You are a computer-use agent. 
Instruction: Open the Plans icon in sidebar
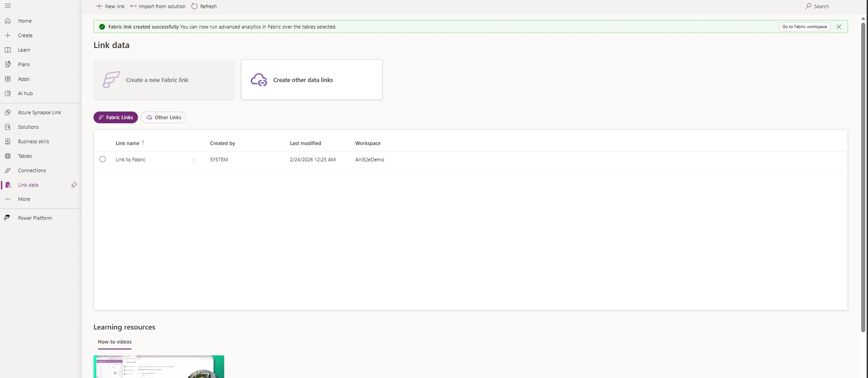[8, 64]
